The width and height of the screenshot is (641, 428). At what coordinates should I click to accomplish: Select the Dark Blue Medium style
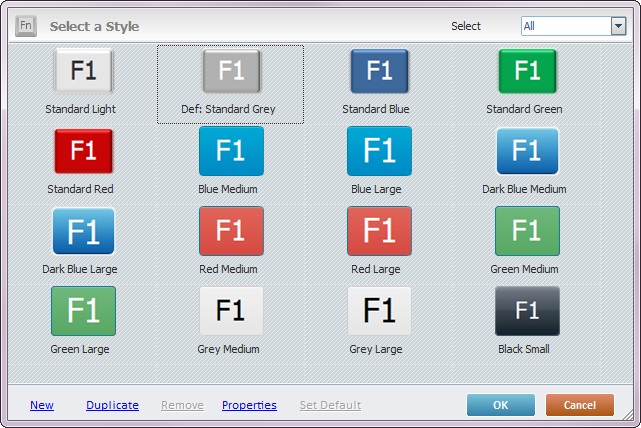click(x=527, y=152)
